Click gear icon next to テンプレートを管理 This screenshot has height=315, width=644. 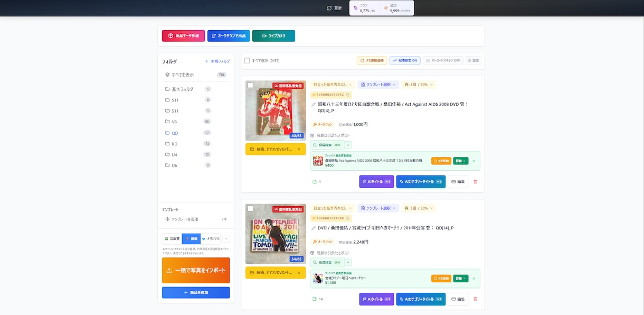pyautogui.click(x=167, y=219)
